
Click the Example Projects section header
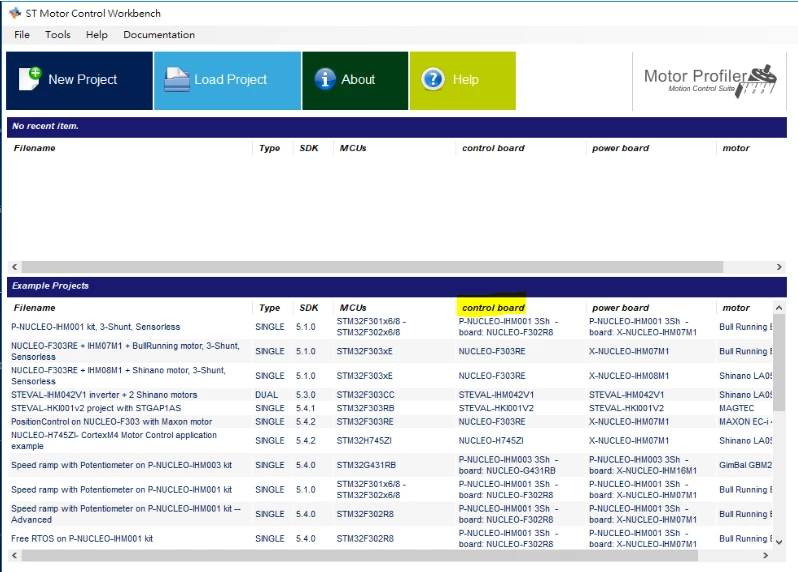(397, 286)
